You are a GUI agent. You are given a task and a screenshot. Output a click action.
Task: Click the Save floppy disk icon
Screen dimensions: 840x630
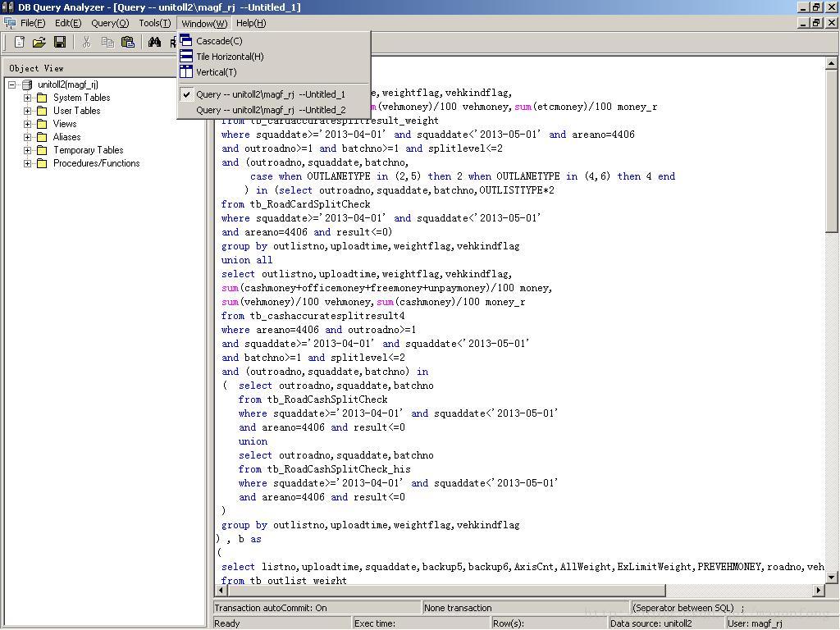pyautogui.click(x=59, y=42)
